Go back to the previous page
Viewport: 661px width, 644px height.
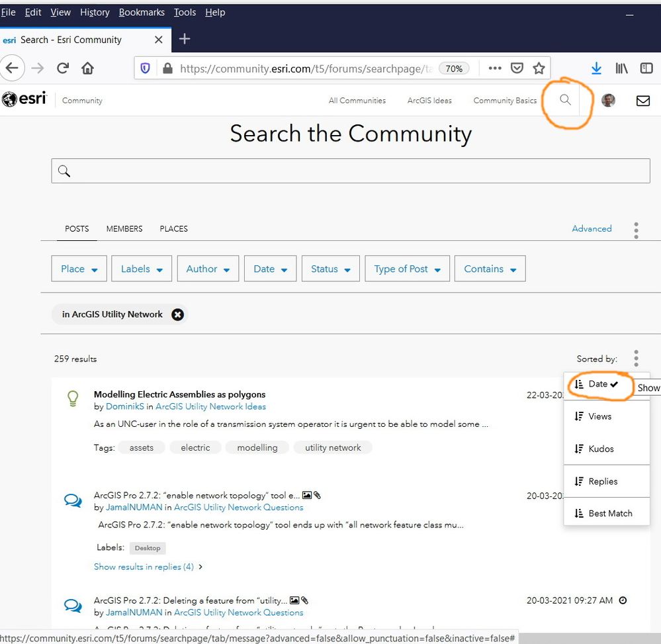pyautogui.click(x=12, y=68)
